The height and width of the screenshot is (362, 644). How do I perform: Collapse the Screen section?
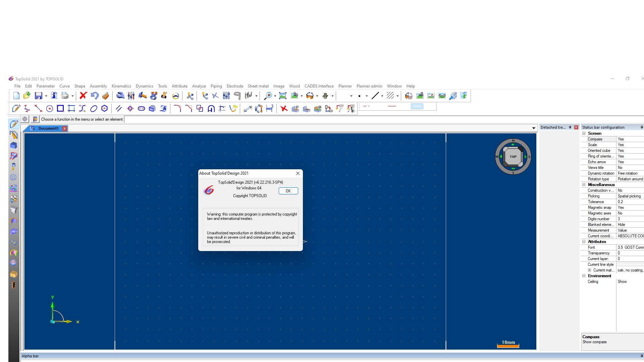click(x=584, y=133)
